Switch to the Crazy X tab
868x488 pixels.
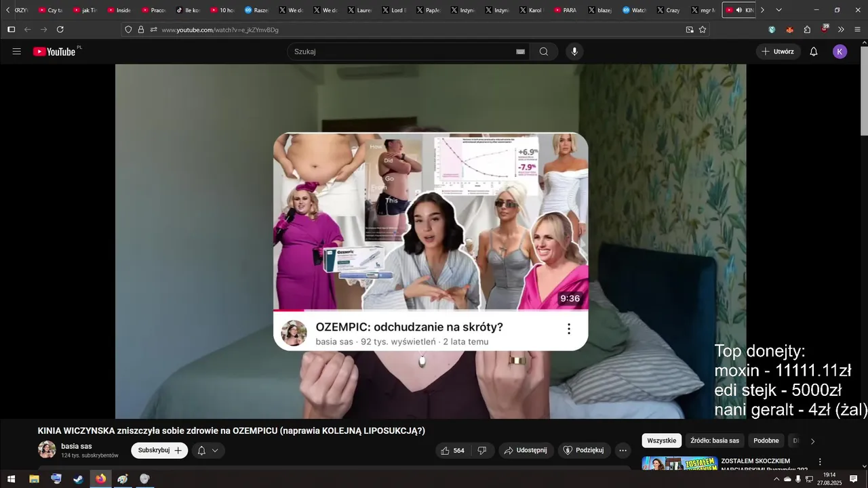coord(669,10)
